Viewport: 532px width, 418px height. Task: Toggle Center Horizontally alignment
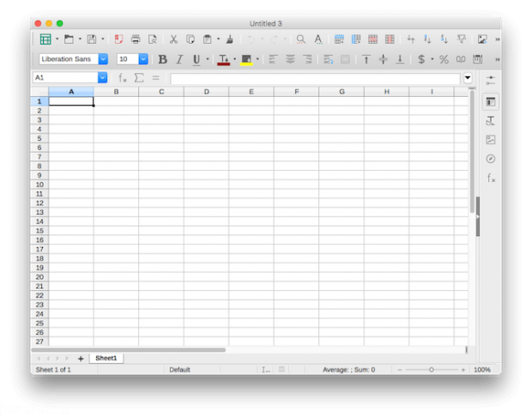[290, 59]
